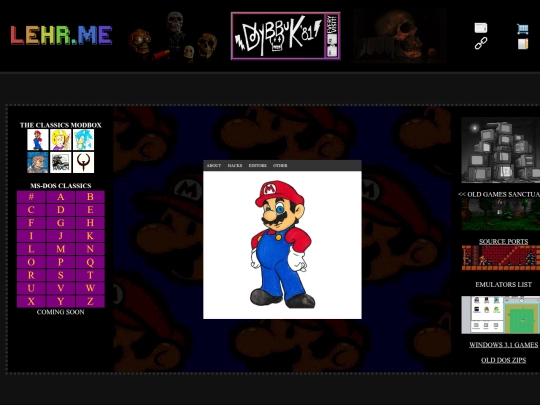Go to the LEHR.ME home logo
This screenshot has height=405, width=540.
(x=61, y=35)
